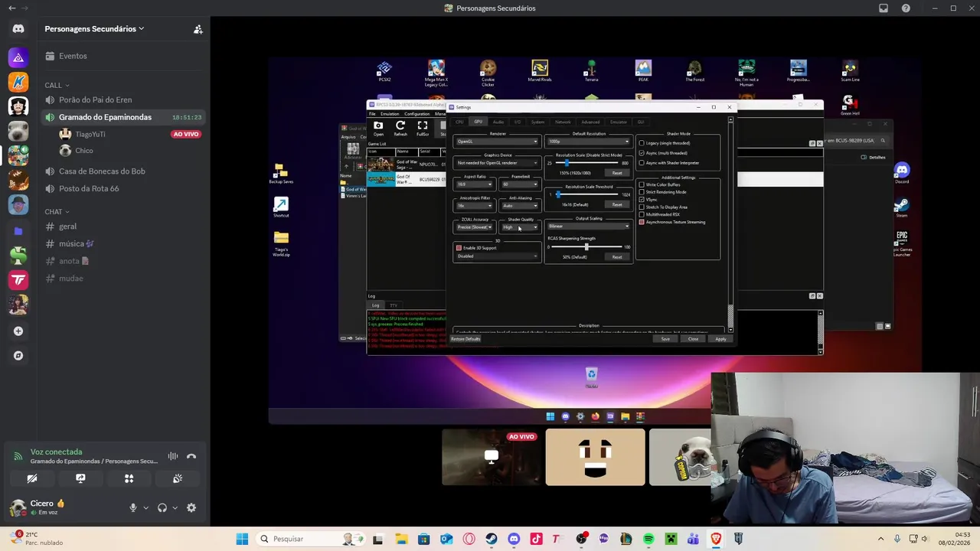Image resolution: width=980 pixels, height=551 pixels.
Task: Turn on camera in voice panel
Action: [x=32, y=478]
